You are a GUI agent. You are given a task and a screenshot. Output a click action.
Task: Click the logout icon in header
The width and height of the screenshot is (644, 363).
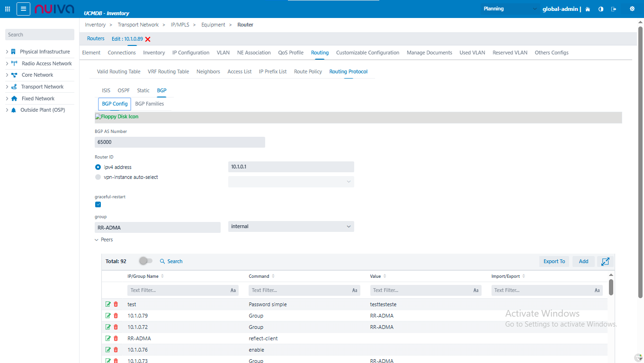click(614, 9)
